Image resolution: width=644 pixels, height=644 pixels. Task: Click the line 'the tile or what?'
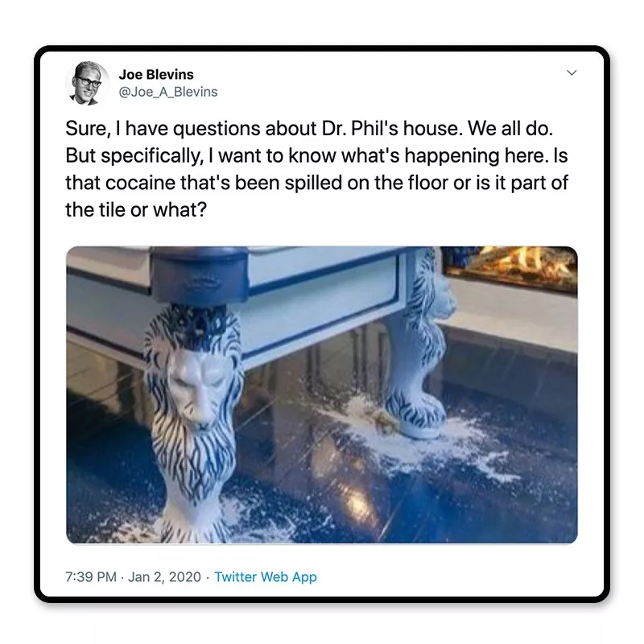(x=136, y=210)
